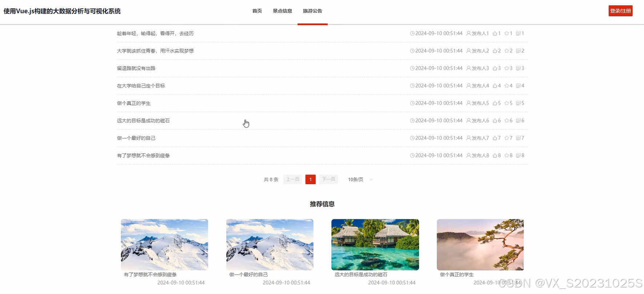Click star icon on 发布人6 row
Screen dimensions: 644x294
click(x=507, y=121)
